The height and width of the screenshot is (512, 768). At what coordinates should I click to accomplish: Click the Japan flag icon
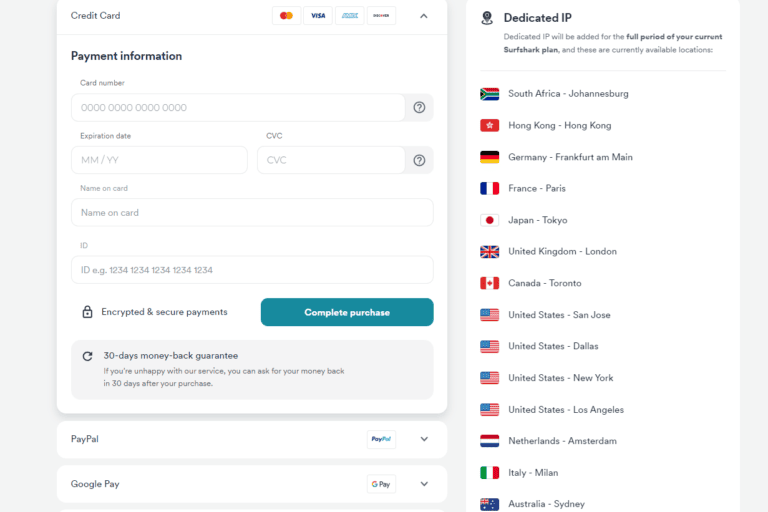[489, 220]
